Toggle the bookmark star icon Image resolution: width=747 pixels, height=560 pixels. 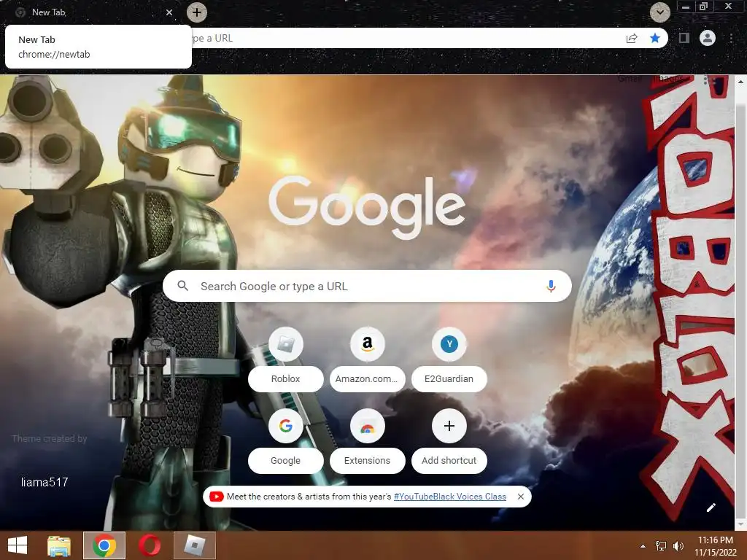[655, 38]
